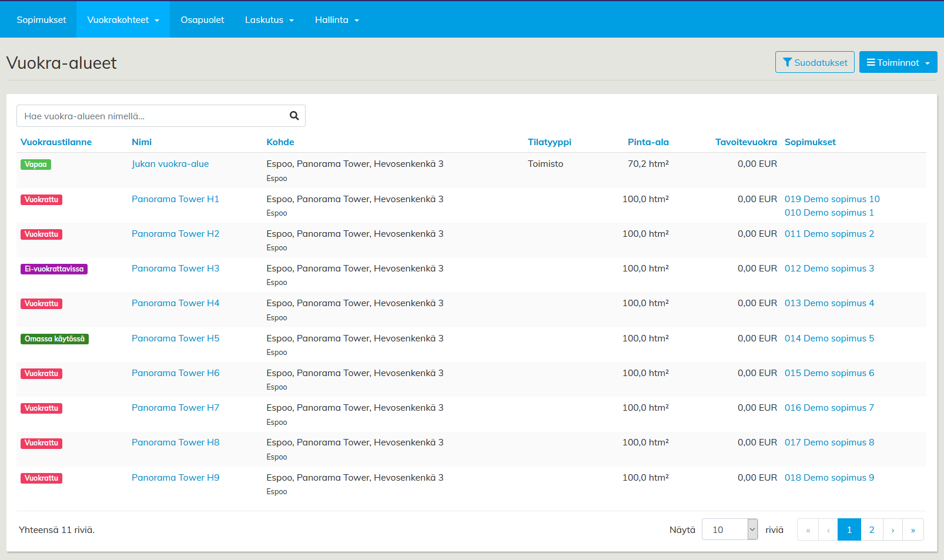Go to previous page with left arrow
944x560 pixels.
[x=828, y=529]
